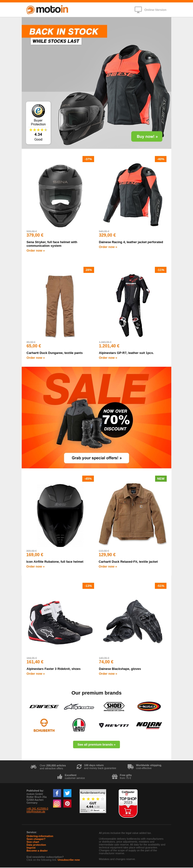Select the Schuberth brand logo
The width and height of the screenshot is (193, 868).
[44, 725]
